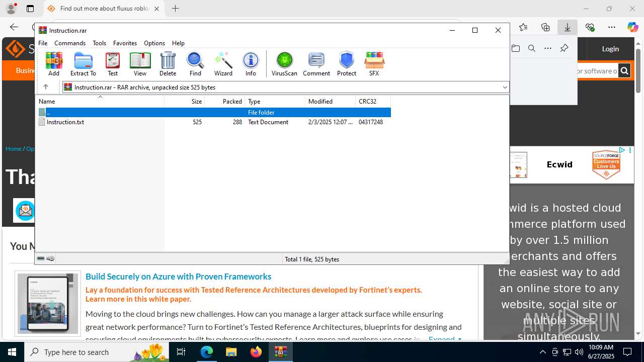Click the Protect shield icon
Screen dimensions: 644x362
click(x=347, y=64)
